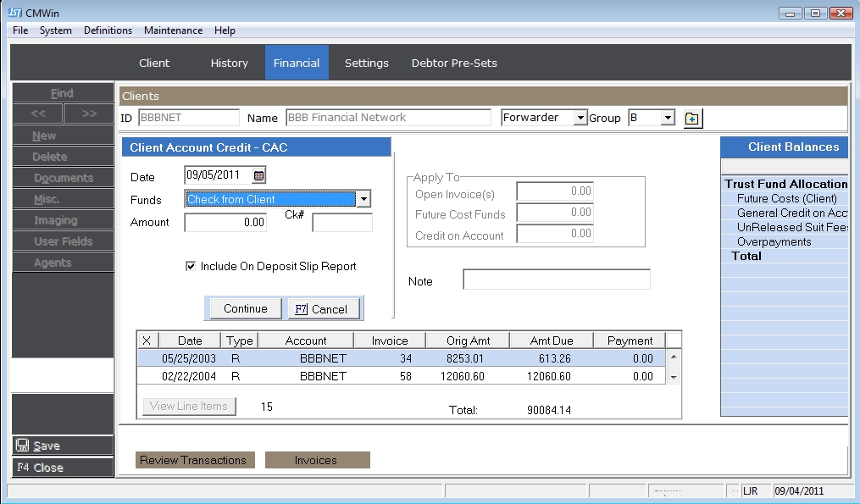Expand the Funds dropdown list

click(x=363, y=200)
